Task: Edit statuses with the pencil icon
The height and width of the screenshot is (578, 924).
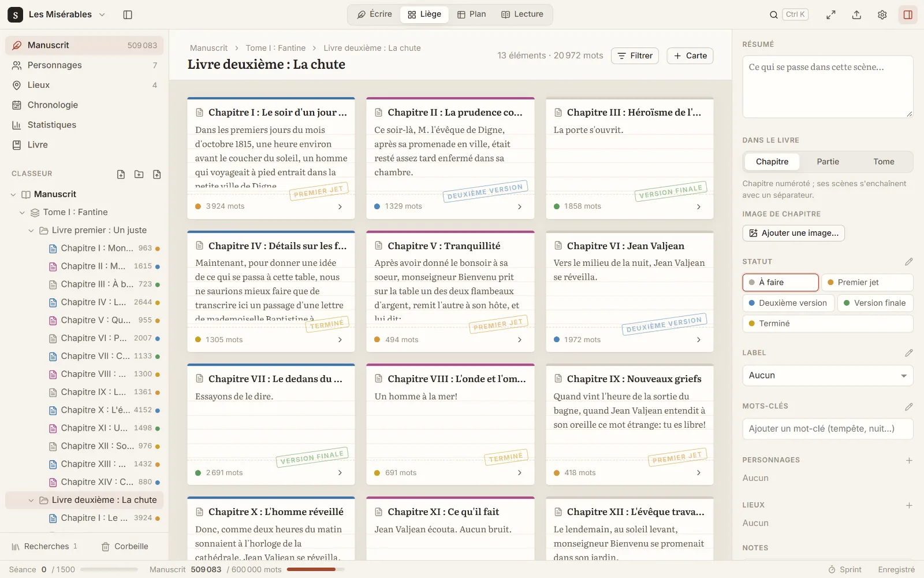Action: (x=908, y=262)
